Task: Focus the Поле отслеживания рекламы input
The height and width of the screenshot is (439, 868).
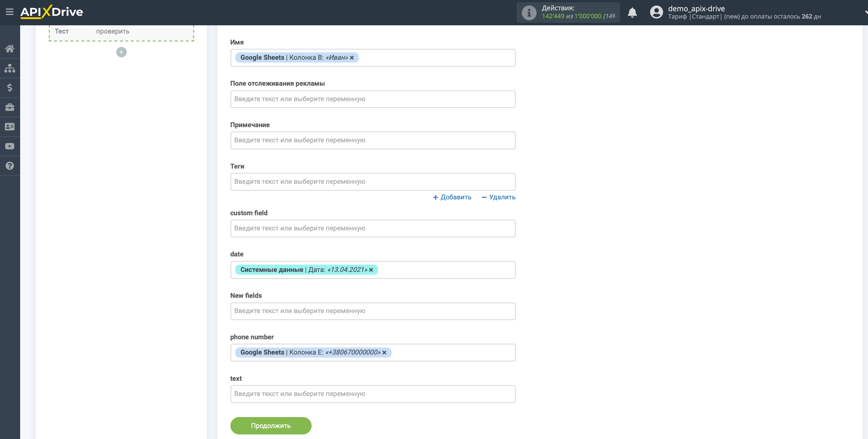Action: pyautogui.click(x=373, y=99)
